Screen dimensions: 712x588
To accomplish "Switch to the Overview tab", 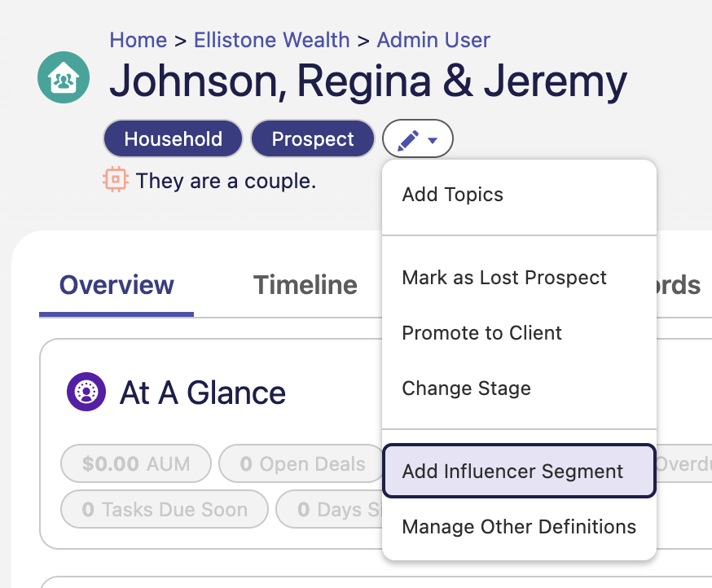I will (116, 286).
